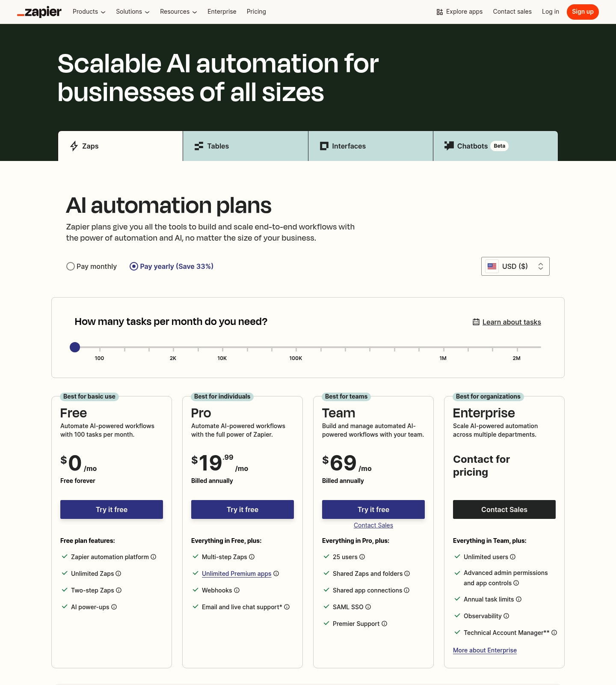Open the Learn about tasks link
The width and height of the screenshot is (616, 685).
(x=512, y=322)
